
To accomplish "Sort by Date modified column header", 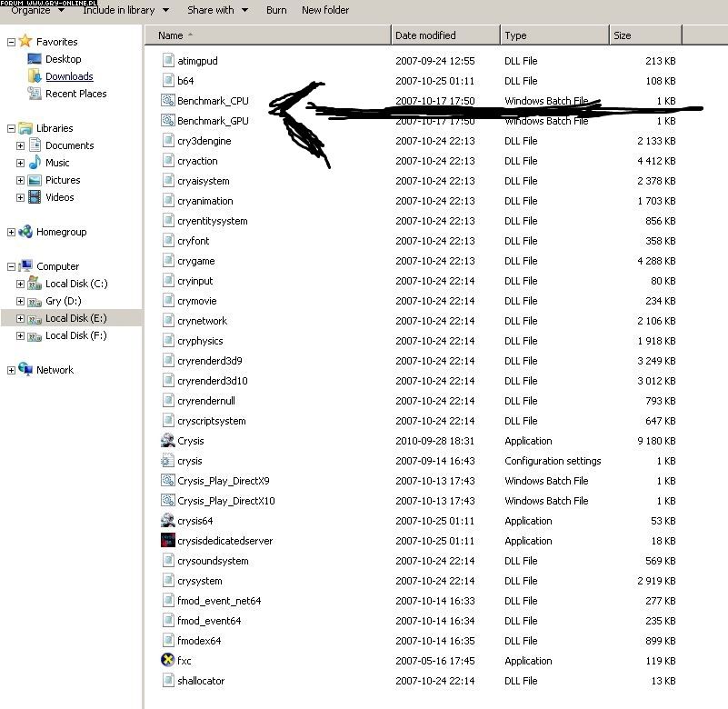I will 445,35.
